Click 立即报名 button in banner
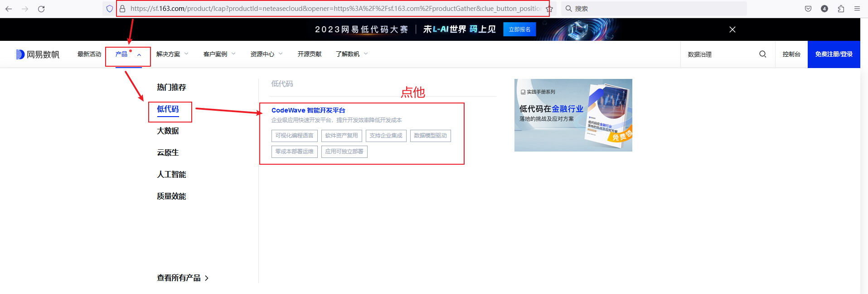This screenshot has height=294, width=868. point(519,29)
